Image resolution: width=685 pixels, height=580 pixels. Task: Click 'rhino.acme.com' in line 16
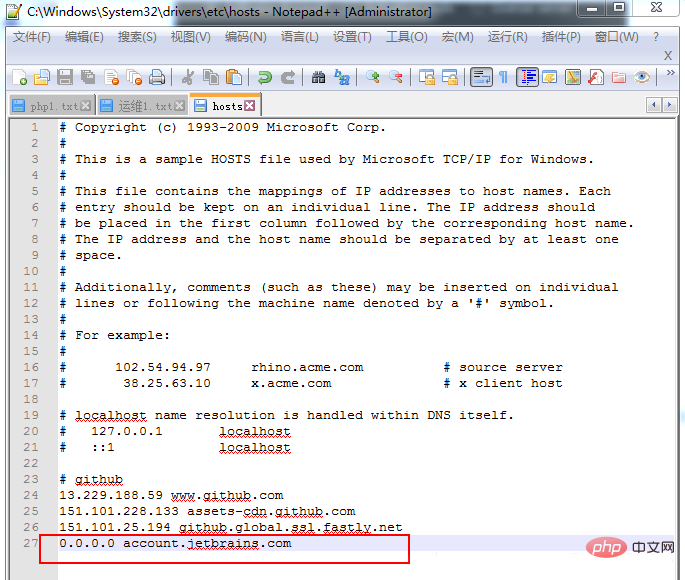pos(307,367)
